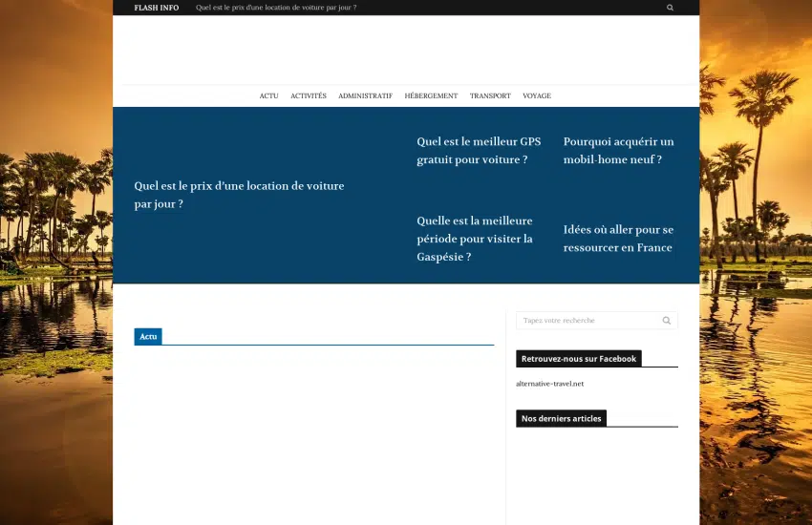Click the 'Retrouvez-nous sur Facebook' widget heading
Screen dimensions: 812x525
(x=578, y=359)
